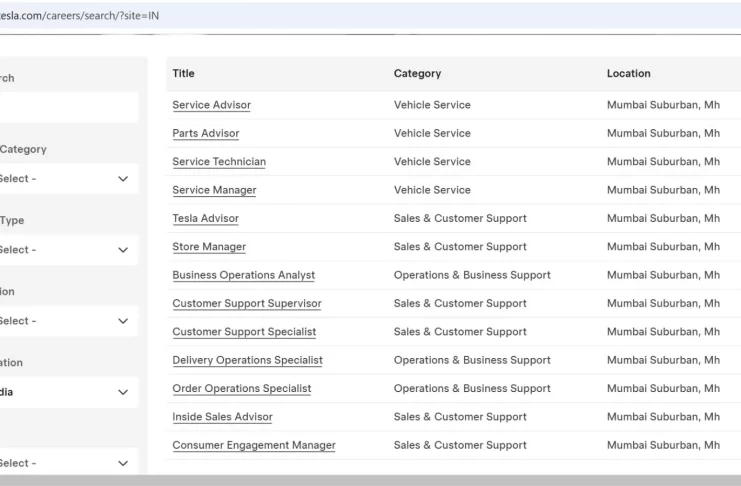Open the Tesla Advisor listing
The height and width of the screenshot is (486, 741).
click(205, 218)
